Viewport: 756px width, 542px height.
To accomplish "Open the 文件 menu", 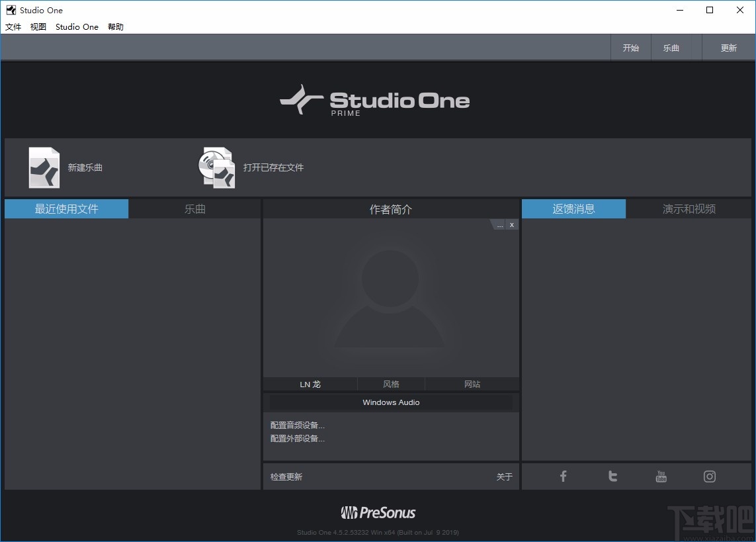I will coord(13,27).
